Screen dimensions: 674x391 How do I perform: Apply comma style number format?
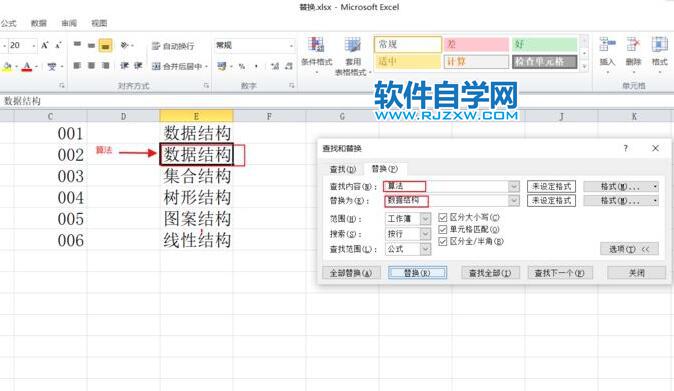tap(256, 66)
